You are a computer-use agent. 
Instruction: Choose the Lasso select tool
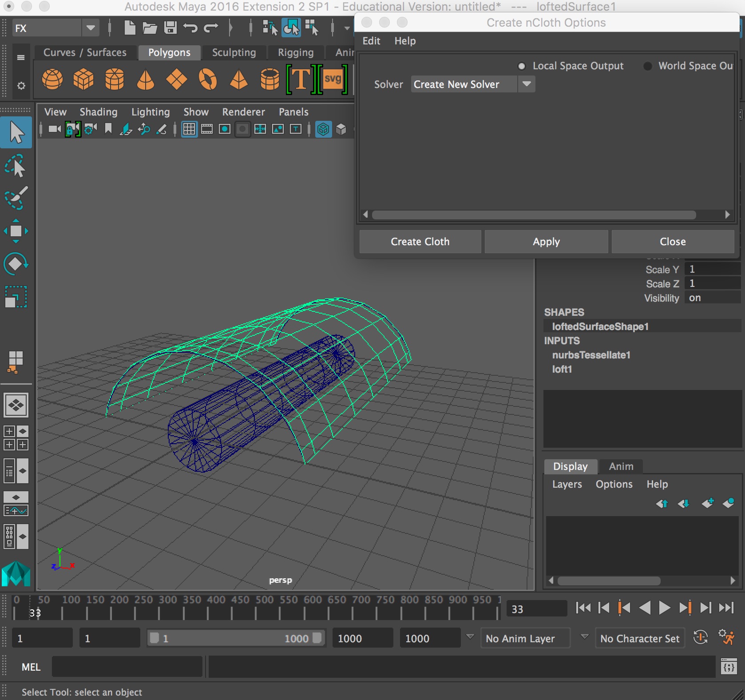[x=16, y=166]
